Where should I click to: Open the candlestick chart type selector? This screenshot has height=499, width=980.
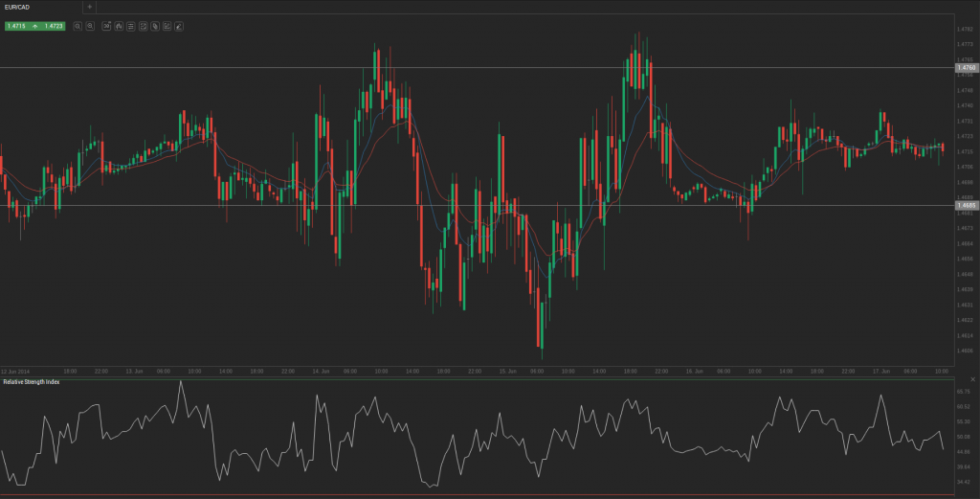[x=119, y=26]
